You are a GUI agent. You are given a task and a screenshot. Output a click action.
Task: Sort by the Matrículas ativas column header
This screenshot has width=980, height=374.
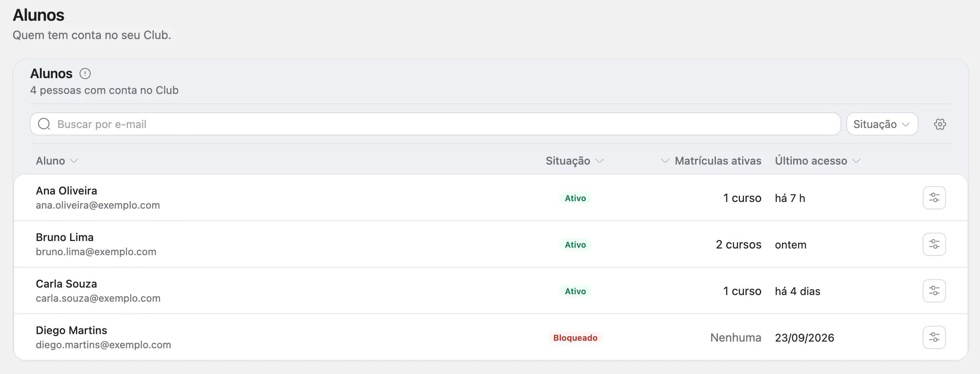[x=711, y=161]
